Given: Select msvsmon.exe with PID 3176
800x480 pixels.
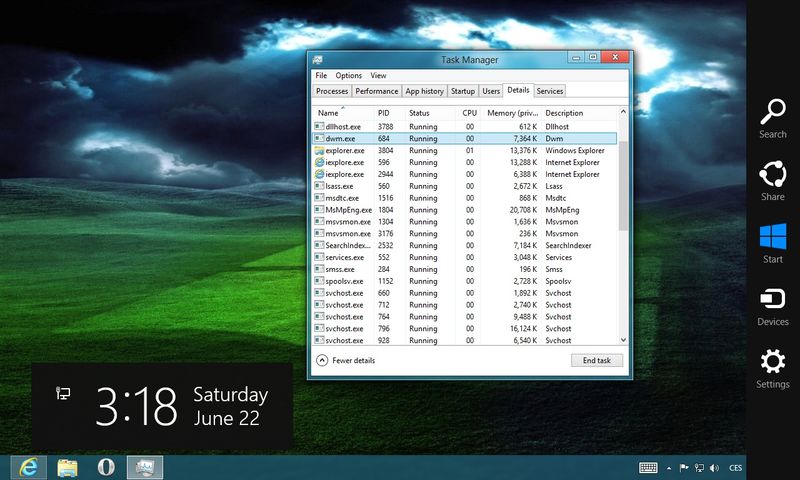Looking at the screenshot, I should click(464, 234).
